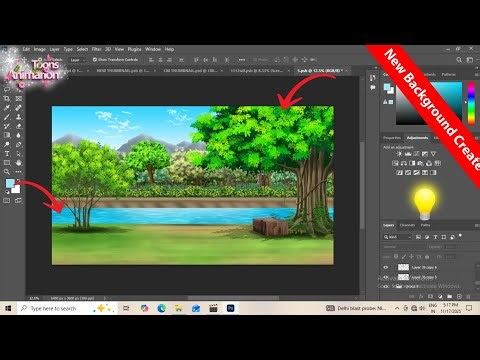Switch to the Channels tab
The width and height of the screenshot is (480, 360).
click(407, 225)
